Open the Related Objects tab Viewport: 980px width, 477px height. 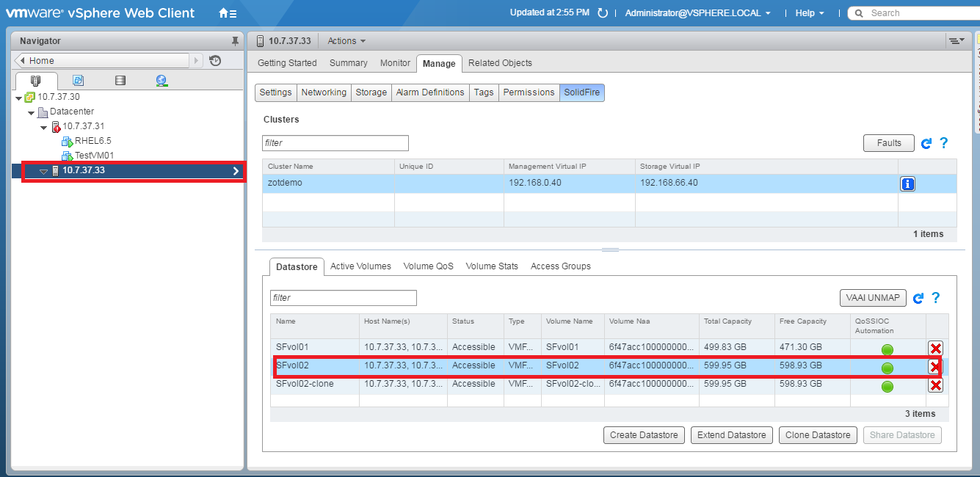tap(500, 63)
